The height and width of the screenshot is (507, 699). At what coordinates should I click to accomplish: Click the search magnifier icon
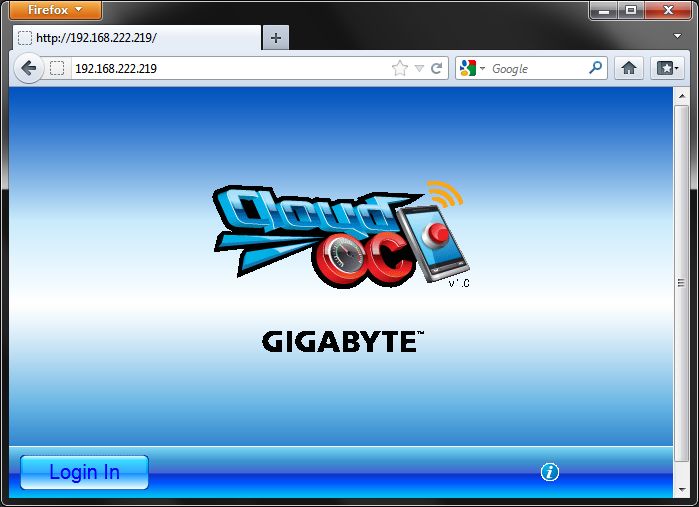(x=596, y=68)
